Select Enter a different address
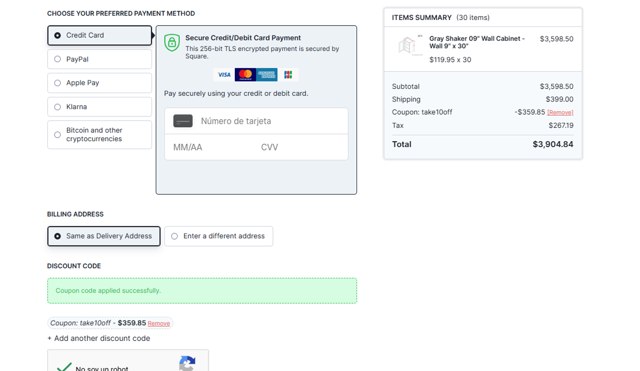 (x=218, y=236)
